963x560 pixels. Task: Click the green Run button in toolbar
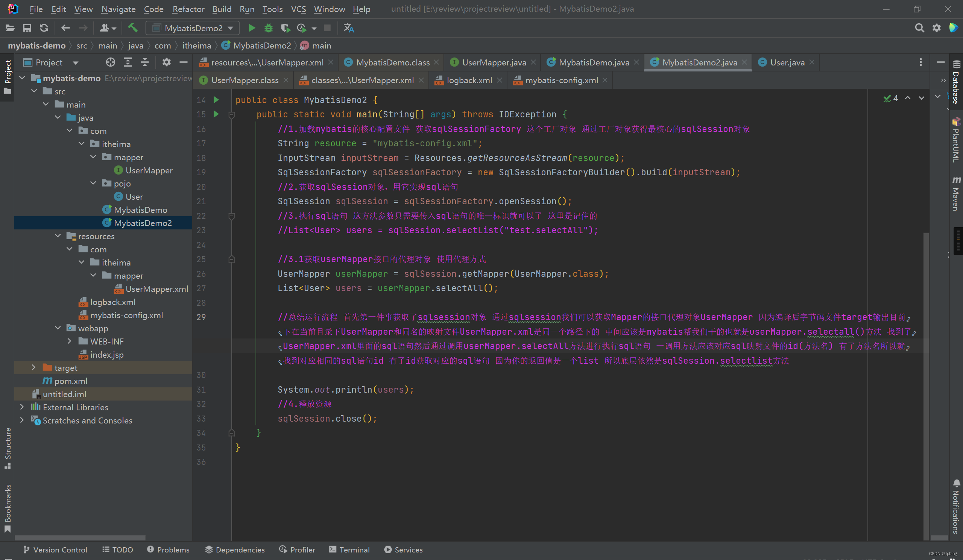point(251,28)
